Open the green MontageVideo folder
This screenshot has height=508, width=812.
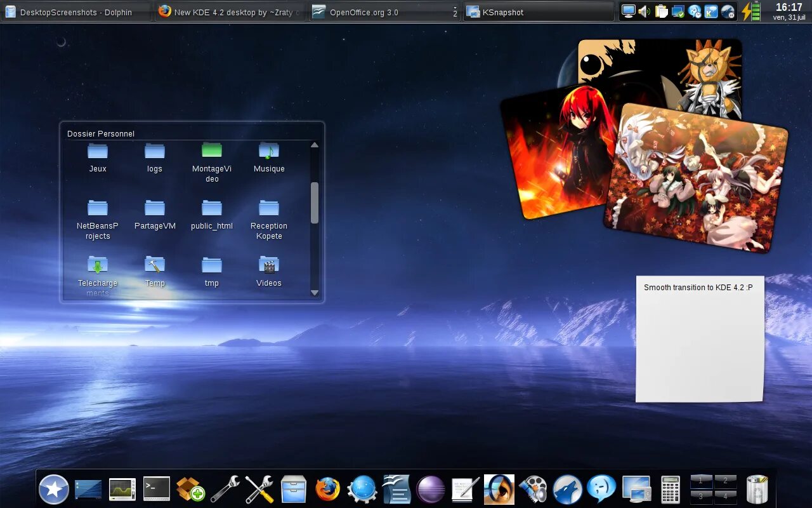(x=212, y=163)
